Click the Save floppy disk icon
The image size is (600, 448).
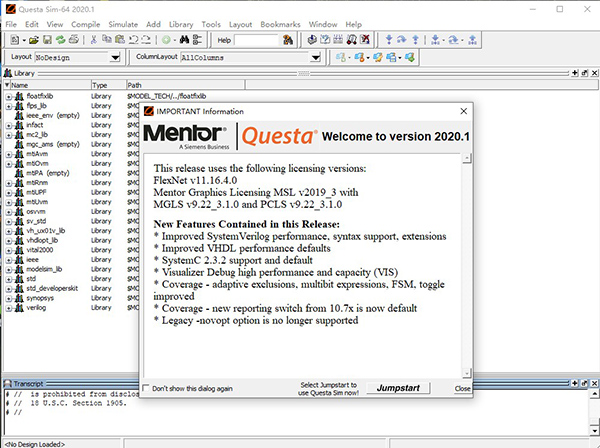(47, 40)
